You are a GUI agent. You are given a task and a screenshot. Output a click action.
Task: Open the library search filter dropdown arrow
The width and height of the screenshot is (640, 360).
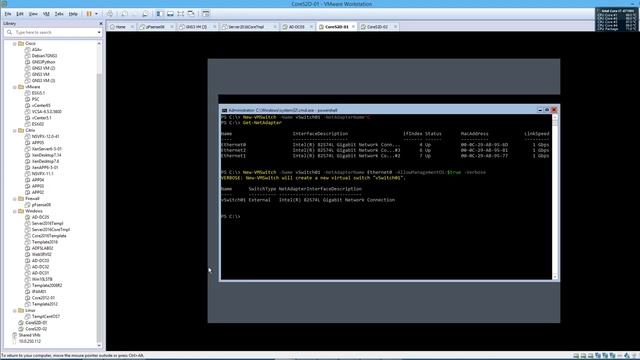pos(99,32)
